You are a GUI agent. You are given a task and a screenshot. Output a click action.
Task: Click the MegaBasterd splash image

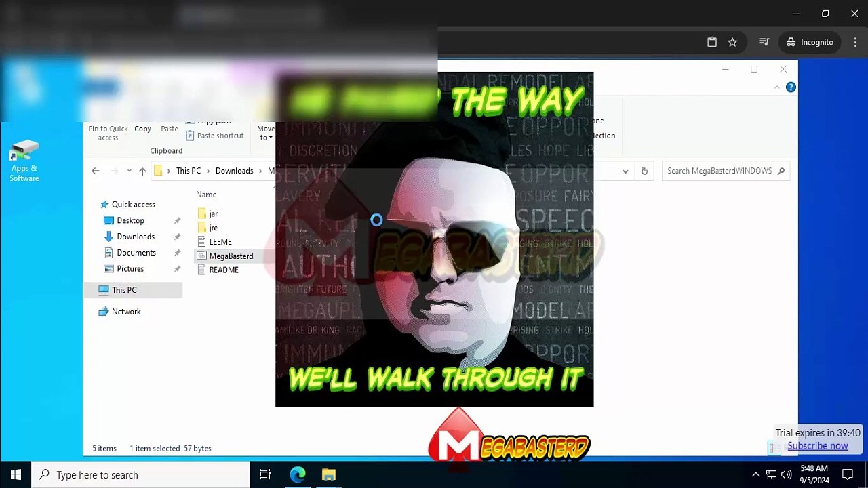click(x=434, y=239)
